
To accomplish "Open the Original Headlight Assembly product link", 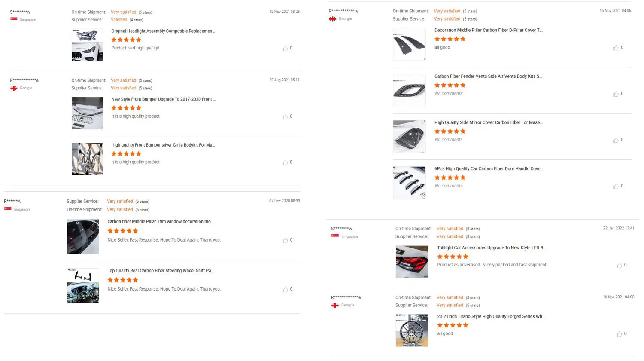I will [x=163, y=31].
